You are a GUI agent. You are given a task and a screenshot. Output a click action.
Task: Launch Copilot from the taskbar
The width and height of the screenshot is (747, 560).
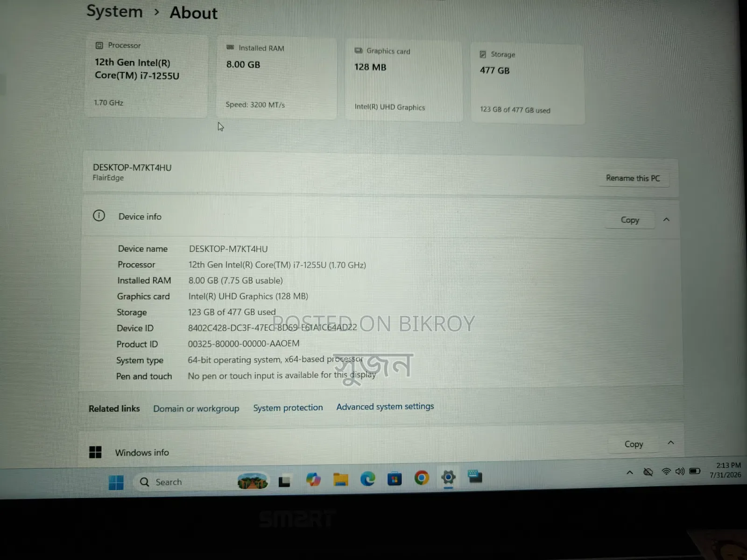click(313, 480)
